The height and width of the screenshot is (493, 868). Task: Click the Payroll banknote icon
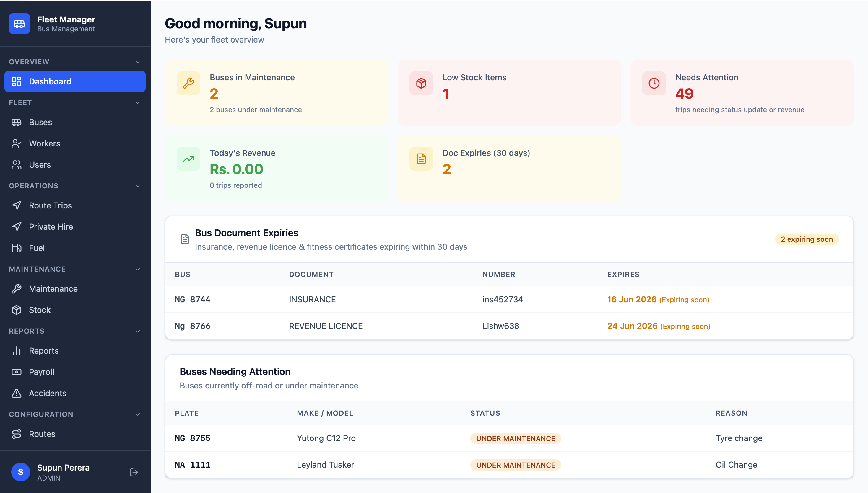click(16, 372)
